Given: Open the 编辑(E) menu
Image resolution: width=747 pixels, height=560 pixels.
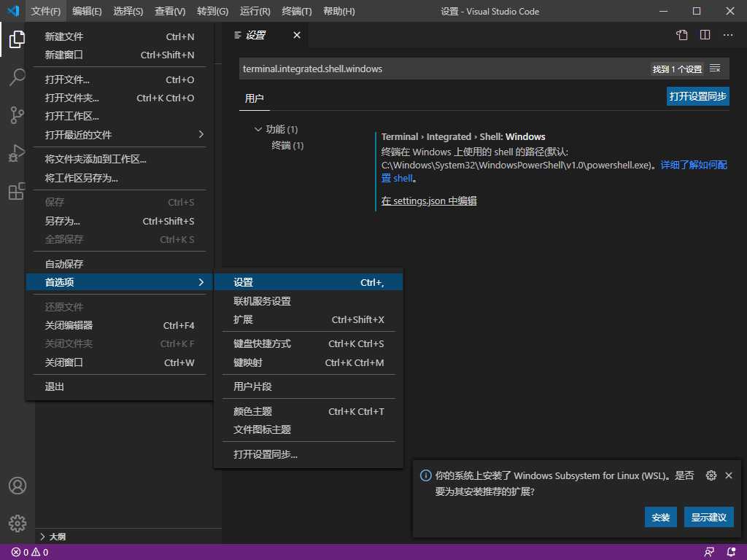Looking at the screenshot, I should click(88, 11).
